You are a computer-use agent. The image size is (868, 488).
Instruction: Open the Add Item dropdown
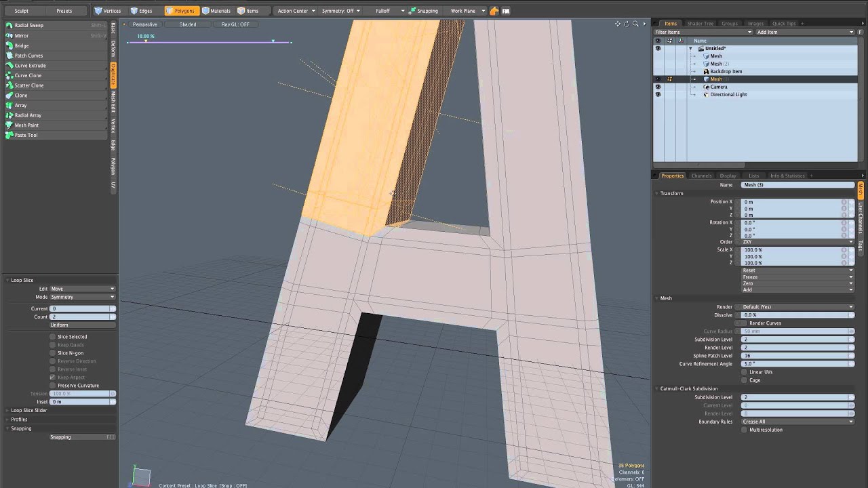805,32
